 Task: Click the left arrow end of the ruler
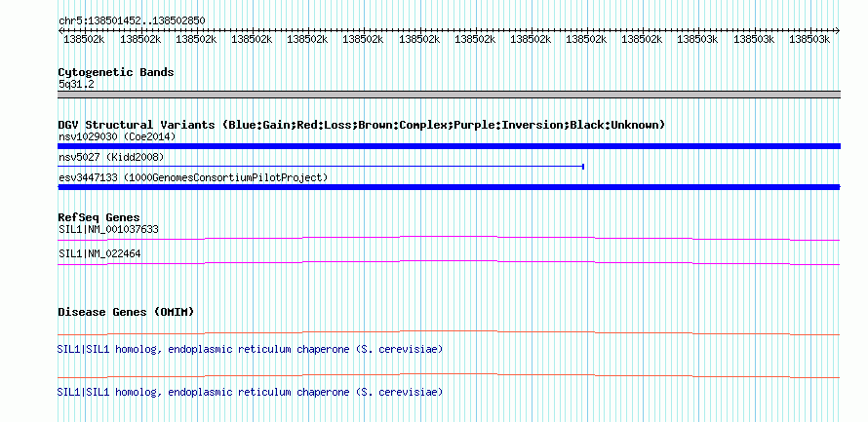coord(60,30)
